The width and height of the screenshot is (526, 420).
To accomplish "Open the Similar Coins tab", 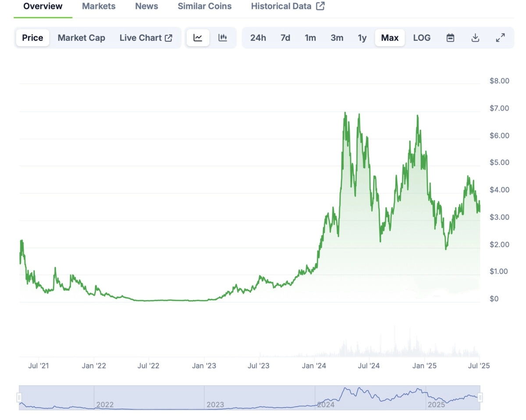I will [x=205, y=6].
